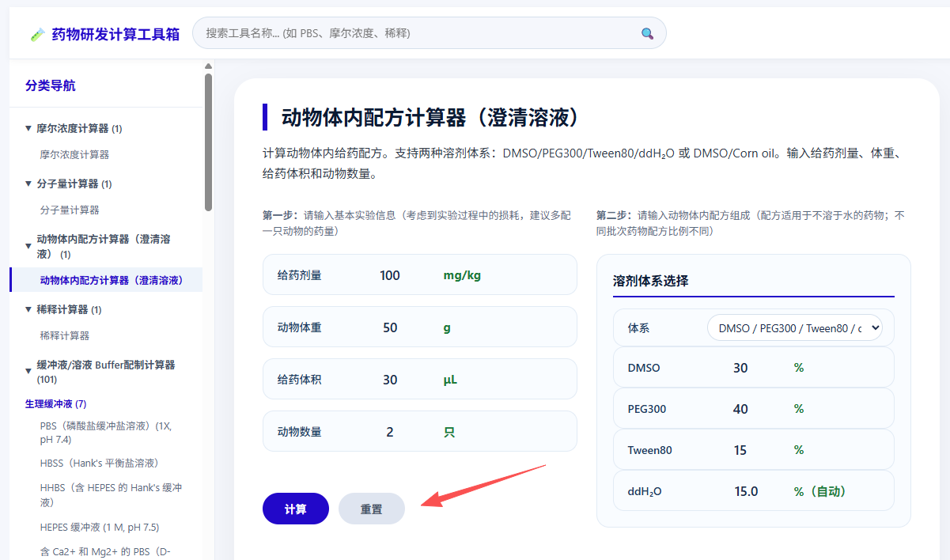This screenshot has height=560, width=950.
Task: Click the page title 动物体内配方计算器（澄清溶液）
Action: point(431,118)
